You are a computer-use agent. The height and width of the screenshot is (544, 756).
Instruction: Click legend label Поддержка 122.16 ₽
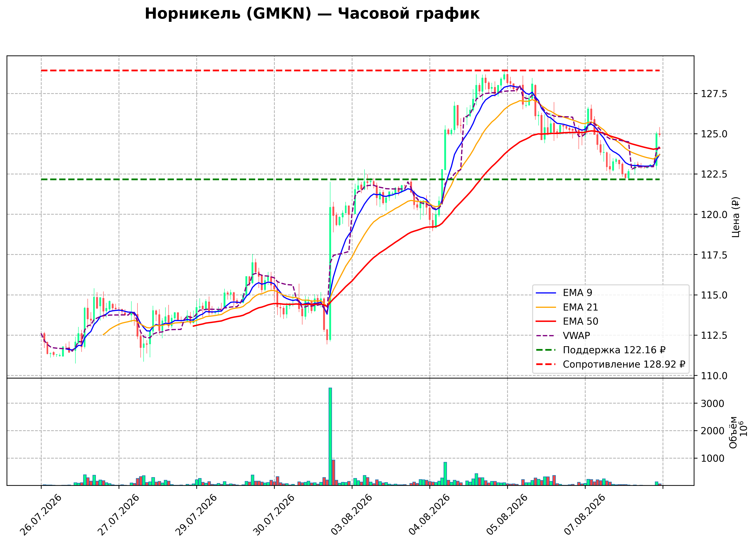[614, 350]
